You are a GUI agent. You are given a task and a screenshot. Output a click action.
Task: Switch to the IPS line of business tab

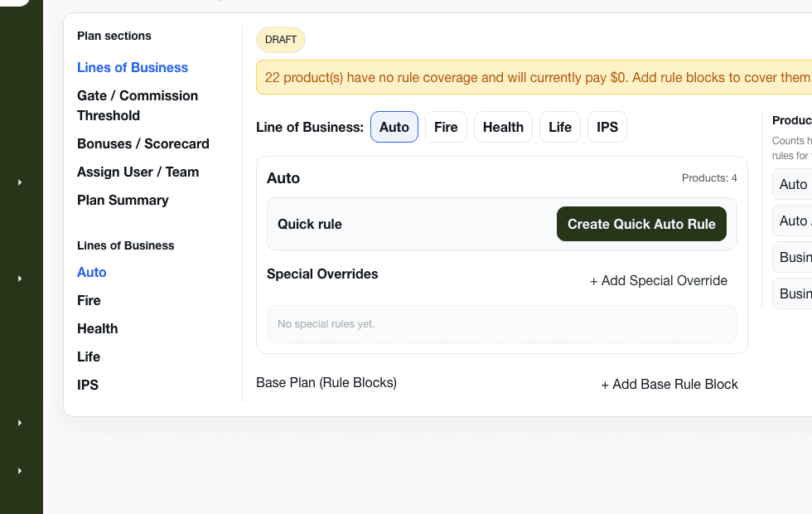click(607, 127)
